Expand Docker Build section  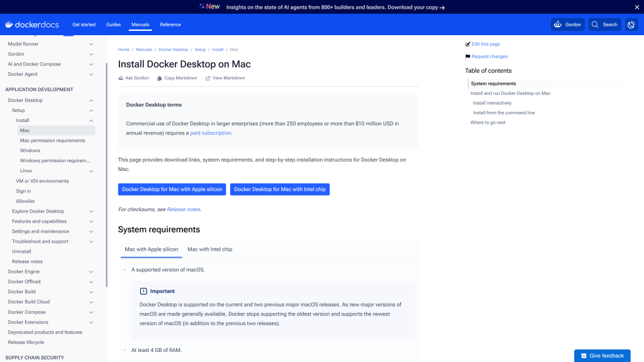click(91, 292)
